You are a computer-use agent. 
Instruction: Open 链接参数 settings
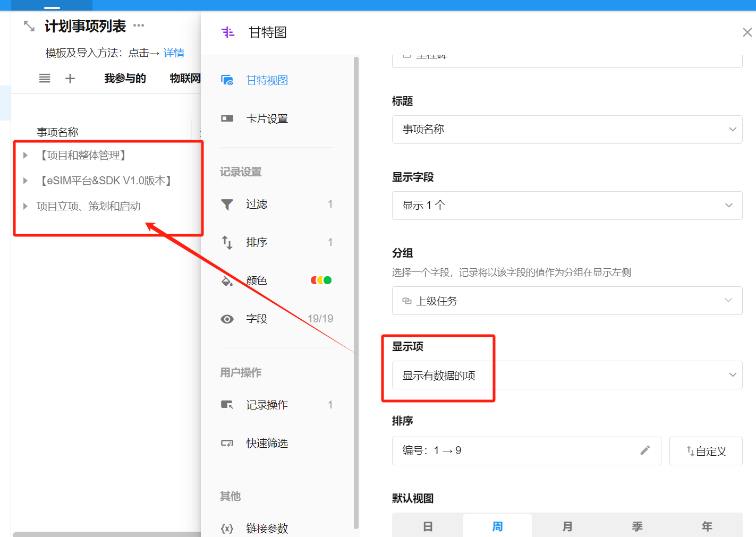[x=267, y=528]
